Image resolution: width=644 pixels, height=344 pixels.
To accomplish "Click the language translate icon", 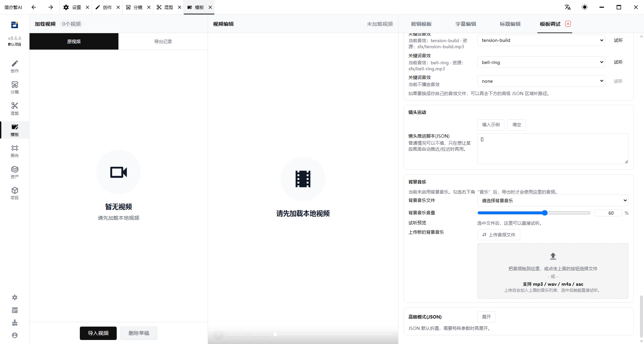I will pos(568,7).
